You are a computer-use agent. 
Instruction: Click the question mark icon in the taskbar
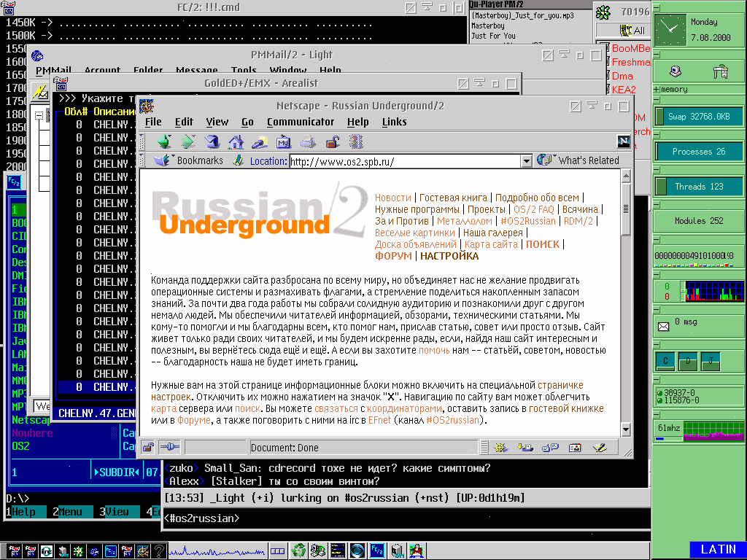159,551
